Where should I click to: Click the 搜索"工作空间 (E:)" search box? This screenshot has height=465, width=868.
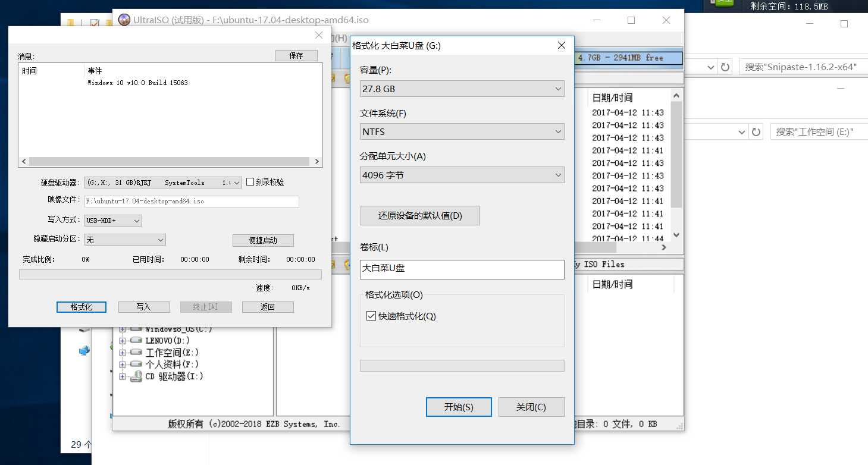click(819, 131)
